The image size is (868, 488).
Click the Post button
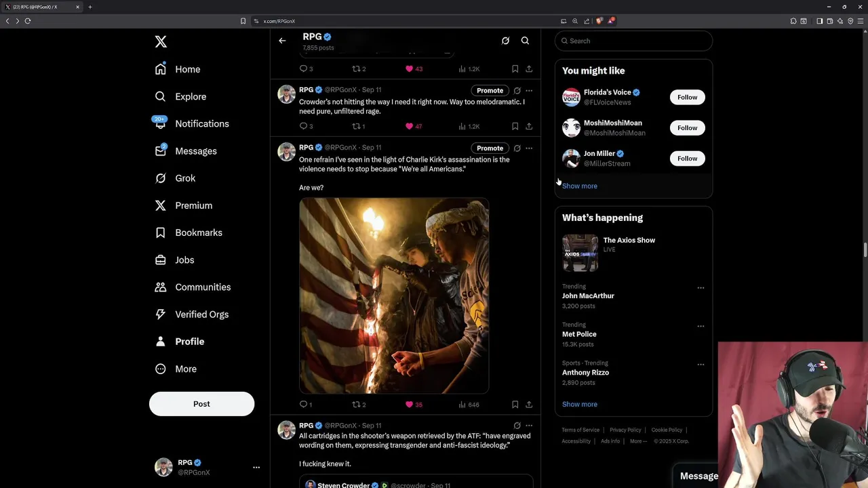(201, 404)
